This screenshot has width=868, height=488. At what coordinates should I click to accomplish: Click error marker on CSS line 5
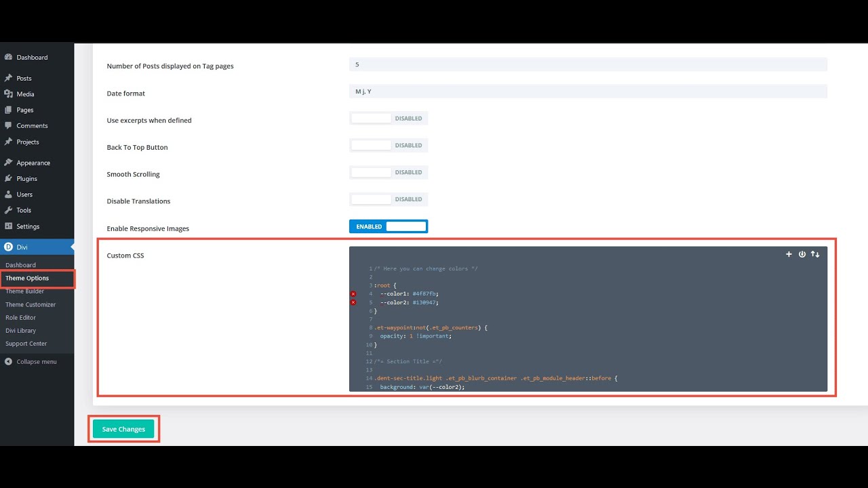click(x=353, y=302)
